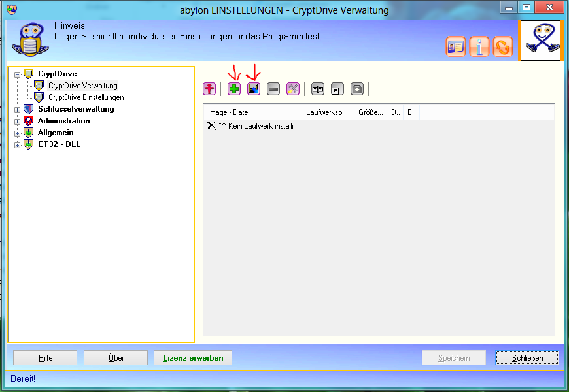
Task: Select CryptDrive Verwaltung tree item
Action: (x=83, y=86)
